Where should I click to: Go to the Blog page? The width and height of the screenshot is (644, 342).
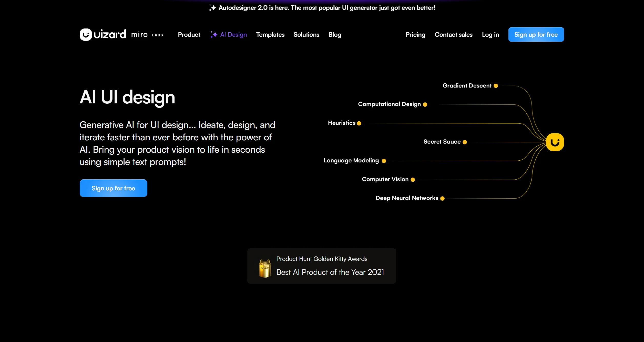coord(335,35)
